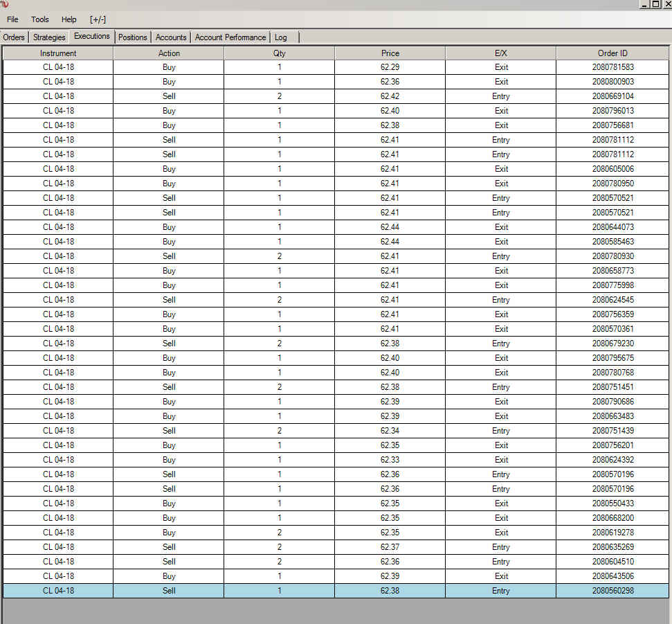Open the Accounts tab
The height and width of the screenshot is (624, 672).
click(171, 37)
